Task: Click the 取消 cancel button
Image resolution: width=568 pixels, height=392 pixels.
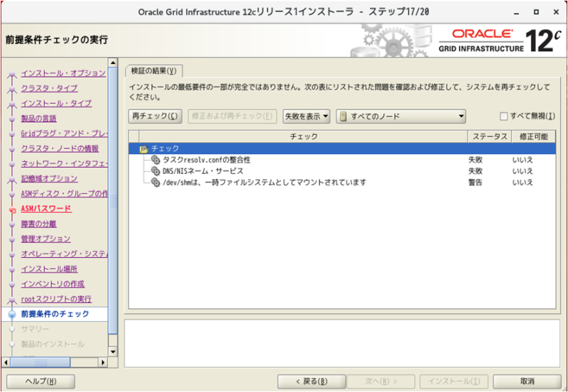Action: pos(527,381)
